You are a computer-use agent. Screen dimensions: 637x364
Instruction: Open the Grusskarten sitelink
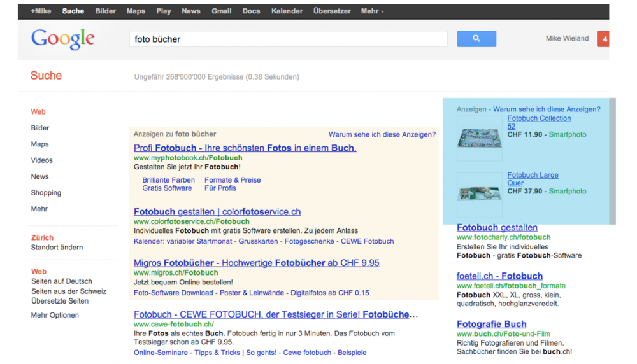tap(258, 241)
